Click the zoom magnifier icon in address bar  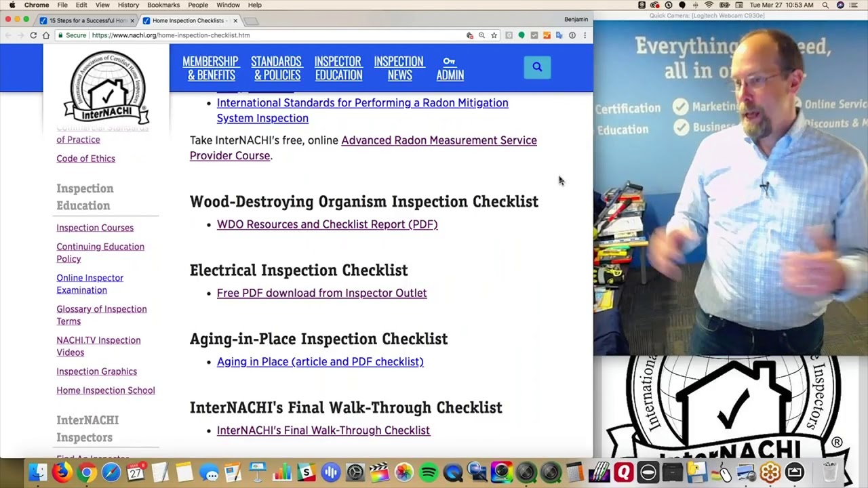point(481,35)
